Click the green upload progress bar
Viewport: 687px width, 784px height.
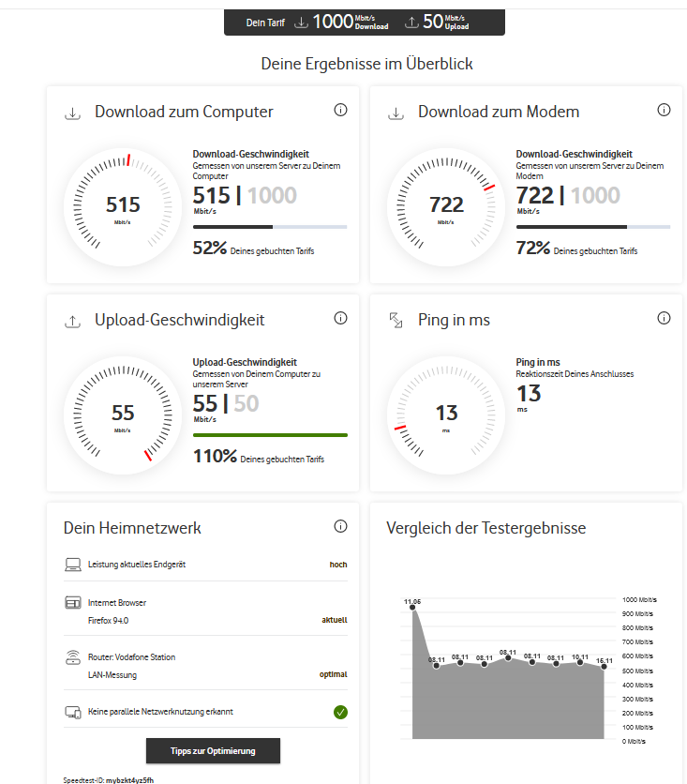(x=270, y=435)
